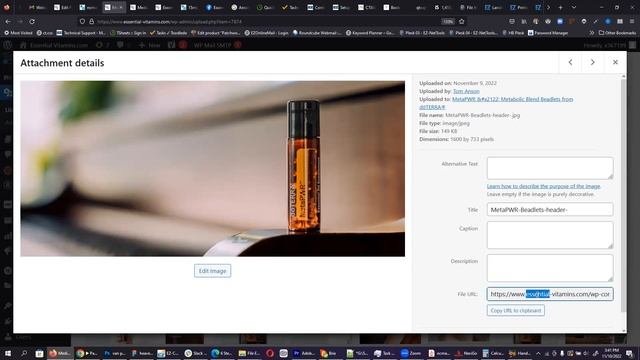The height and width of the screenshot is (360, 640).
Task: Click into the Description text area
Action: click(x=550, y=268)
